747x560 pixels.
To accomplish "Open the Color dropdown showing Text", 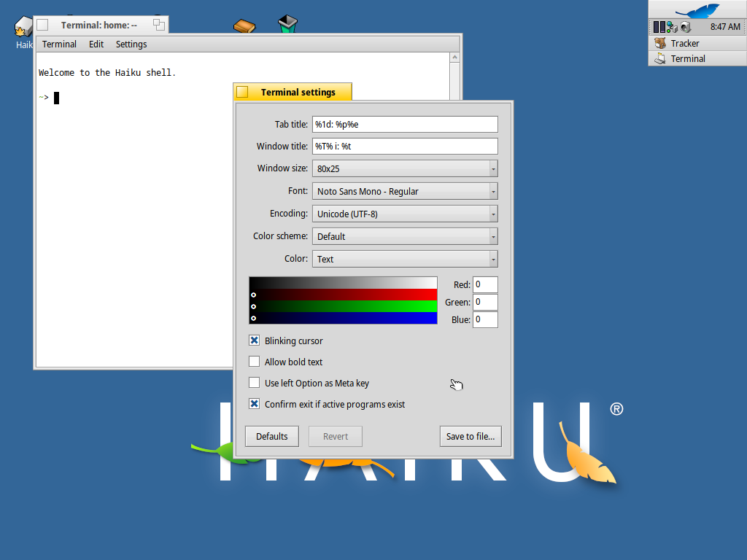I will [x=405, y=259].
